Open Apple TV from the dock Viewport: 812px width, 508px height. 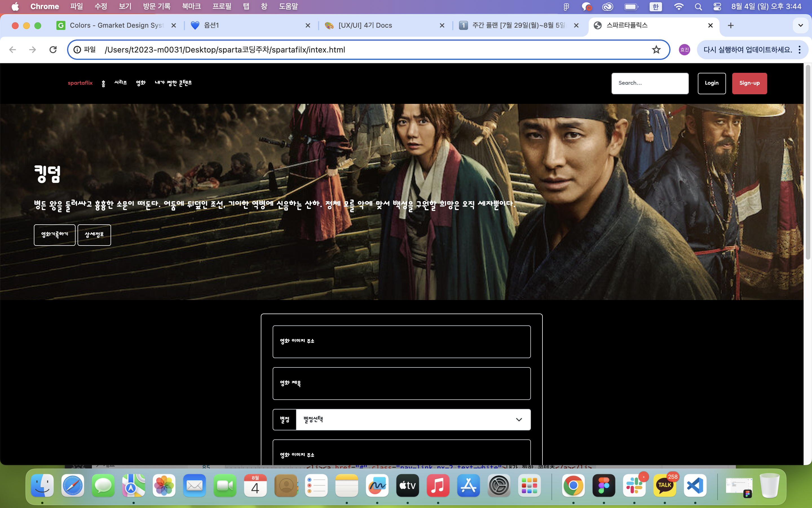point(408,485)
